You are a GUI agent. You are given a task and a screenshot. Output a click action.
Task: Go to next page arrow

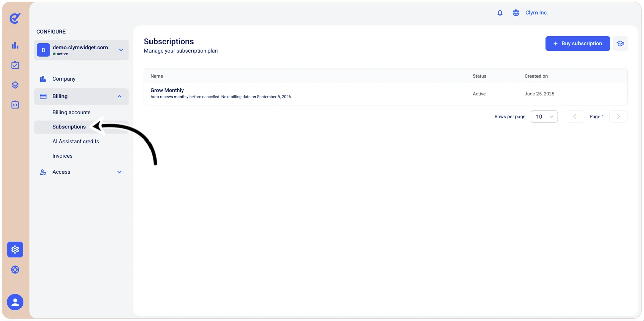pyautogui.click(x=618, y=117)
